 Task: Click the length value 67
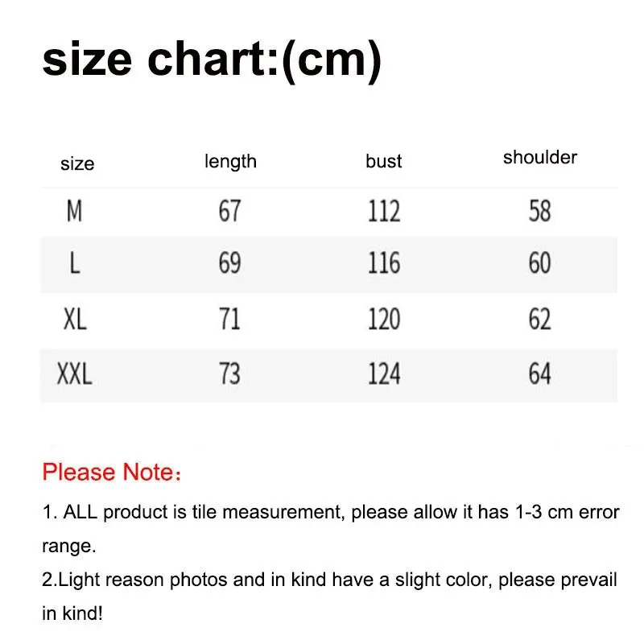pos(229,212)
